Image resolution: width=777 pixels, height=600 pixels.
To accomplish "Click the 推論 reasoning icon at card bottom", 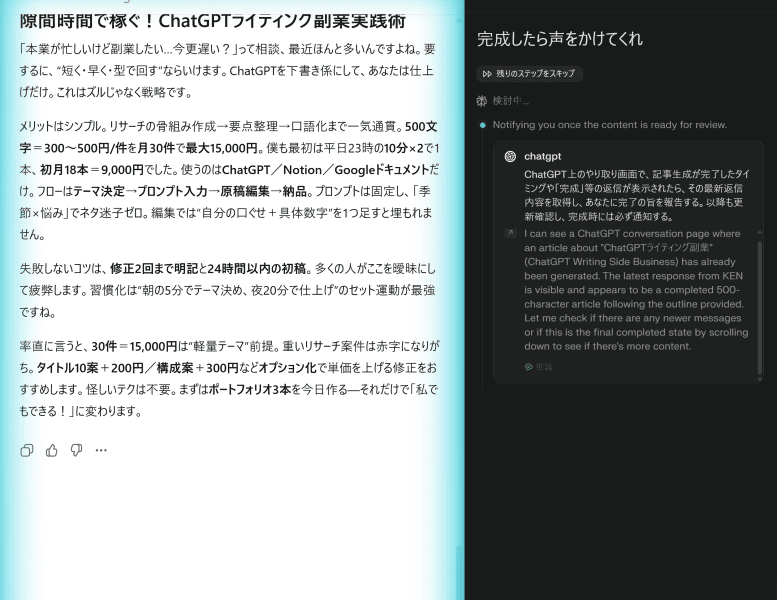I will [x=528, y=367].
